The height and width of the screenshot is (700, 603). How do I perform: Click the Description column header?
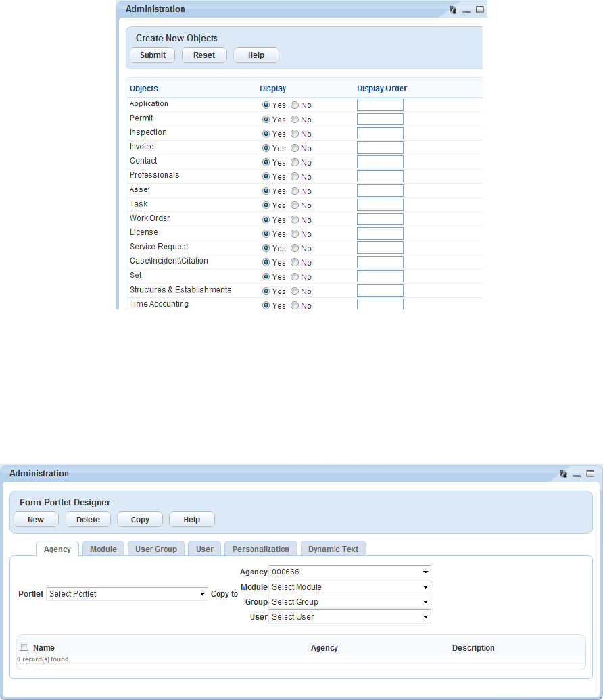(x=473, y=648)
